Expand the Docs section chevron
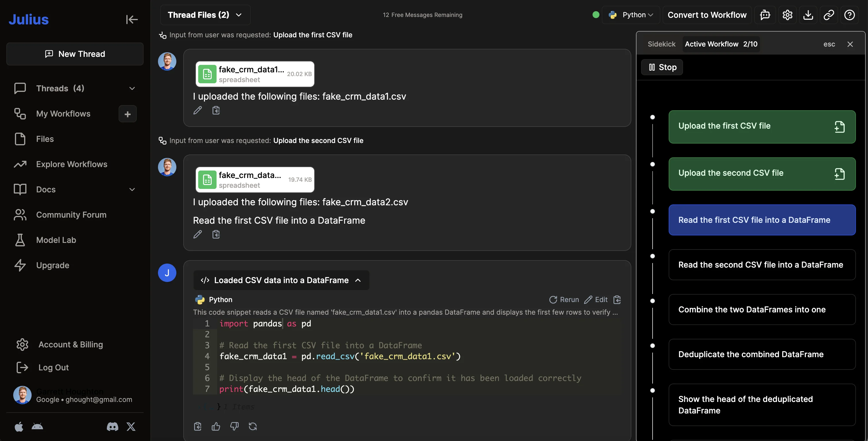 [132, 189]
